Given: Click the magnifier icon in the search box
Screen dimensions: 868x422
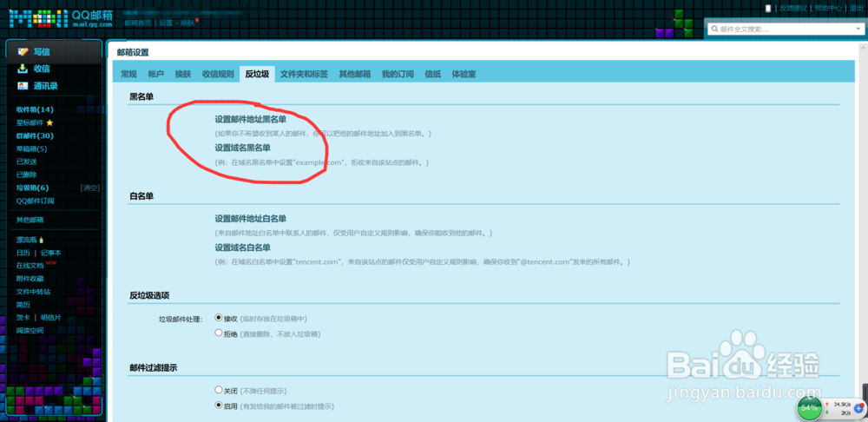Looking at the screenshot, I should [x=715, y=29].
